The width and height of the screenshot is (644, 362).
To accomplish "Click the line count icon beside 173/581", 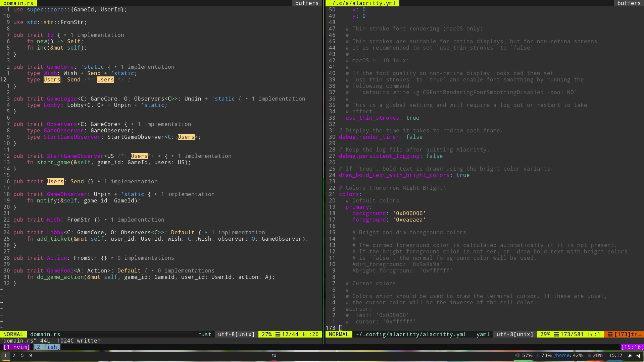I will [x=556, y=334].
